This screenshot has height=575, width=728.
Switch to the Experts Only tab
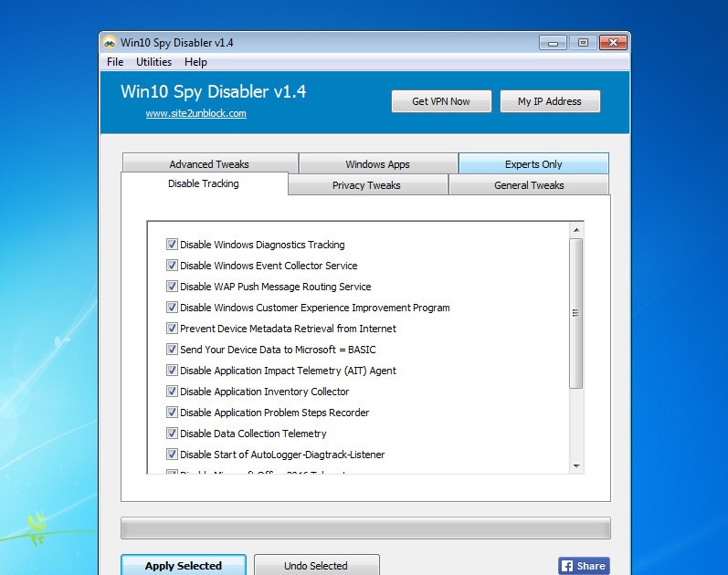coord(533,164)
